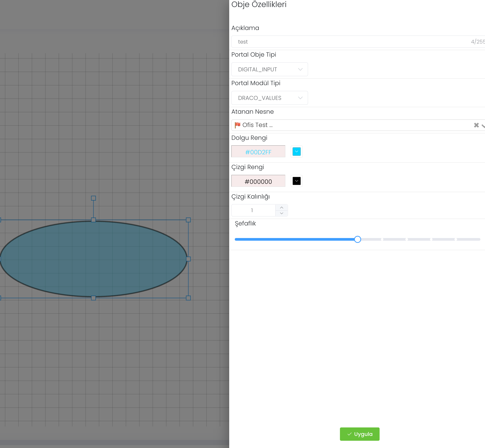Click the top-right resize handle of ellipse
Viewport: 485px width, 448px height.
(188, 220)
